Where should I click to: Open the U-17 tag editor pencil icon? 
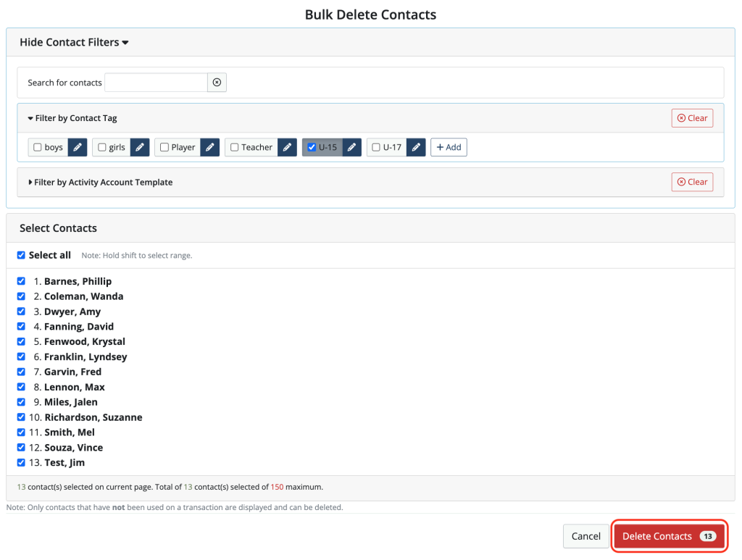coord(415,147)
